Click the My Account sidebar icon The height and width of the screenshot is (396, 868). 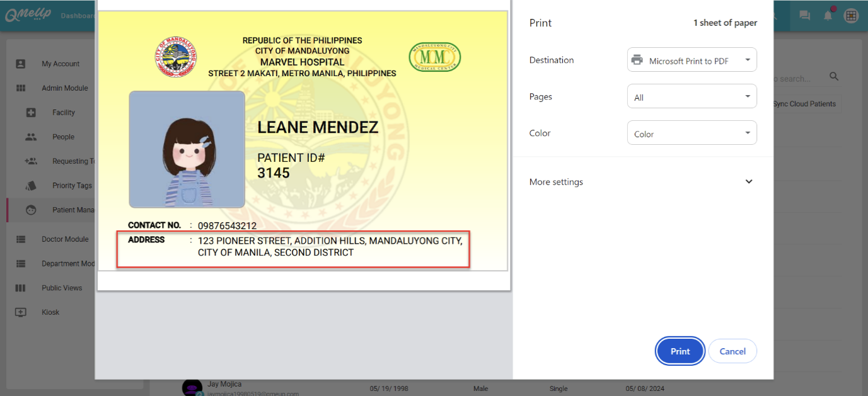(x=21, y=64)
